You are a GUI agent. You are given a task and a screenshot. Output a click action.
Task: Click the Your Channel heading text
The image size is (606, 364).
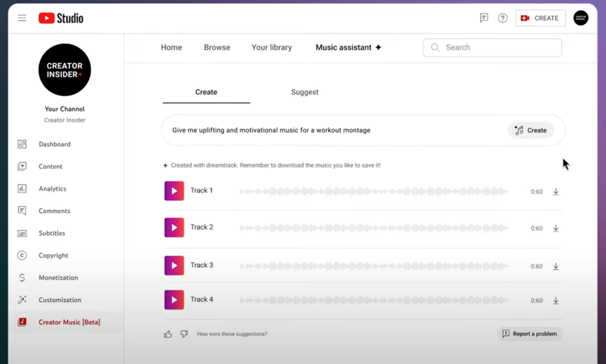[x=65, y=109]
